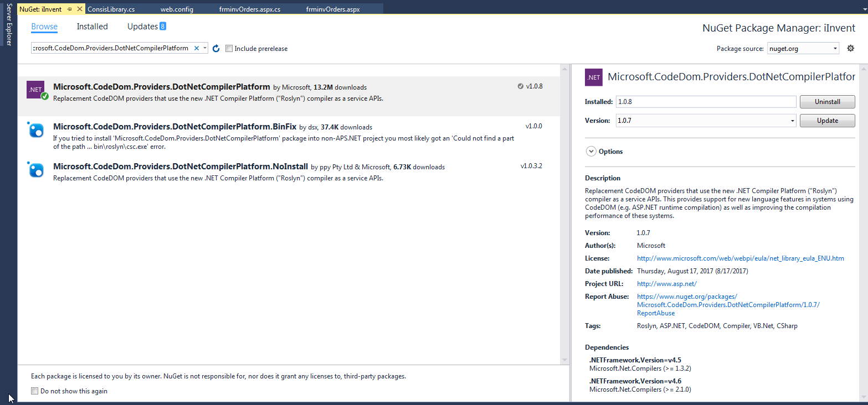Click the Author(s) value Microsoft
This screenshot has height=405, width=868.
pos(651,246)
